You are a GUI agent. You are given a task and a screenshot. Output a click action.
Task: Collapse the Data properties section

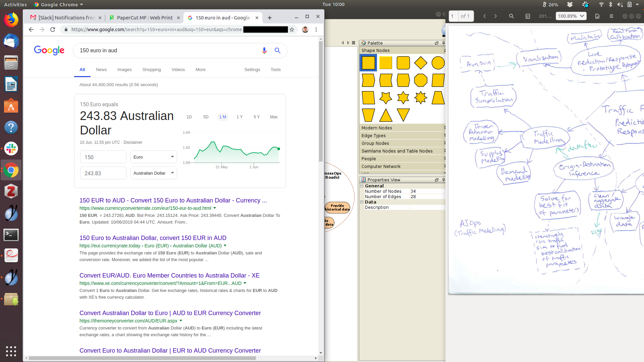pyautogui.click(x=362, y=202)
